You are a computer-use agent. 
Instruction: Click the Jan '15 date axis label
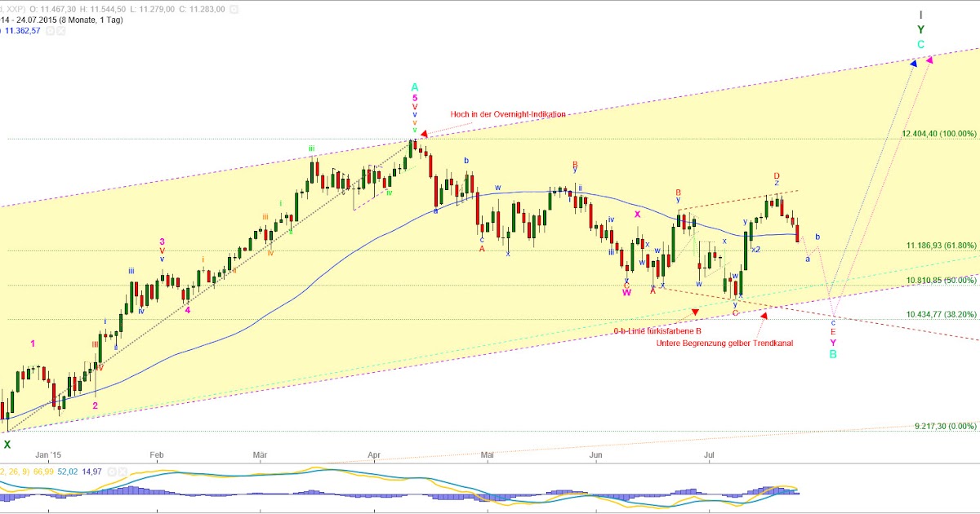[x=49, y=454]
